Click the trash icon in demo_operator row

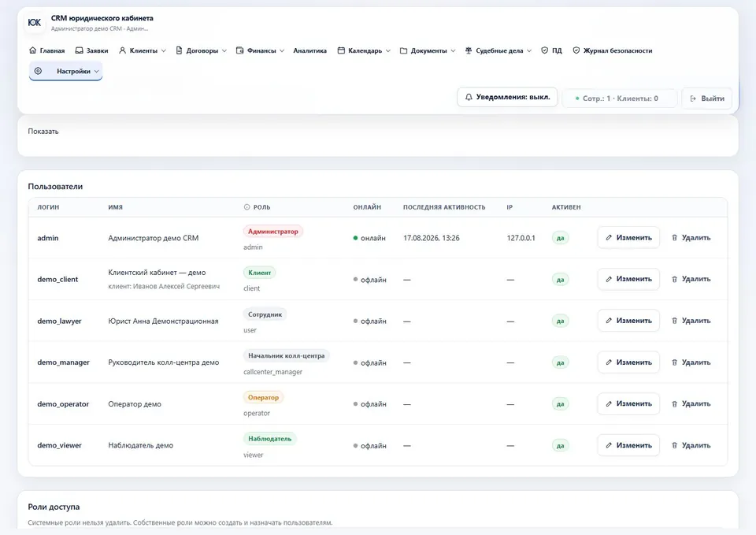(675, 403)
